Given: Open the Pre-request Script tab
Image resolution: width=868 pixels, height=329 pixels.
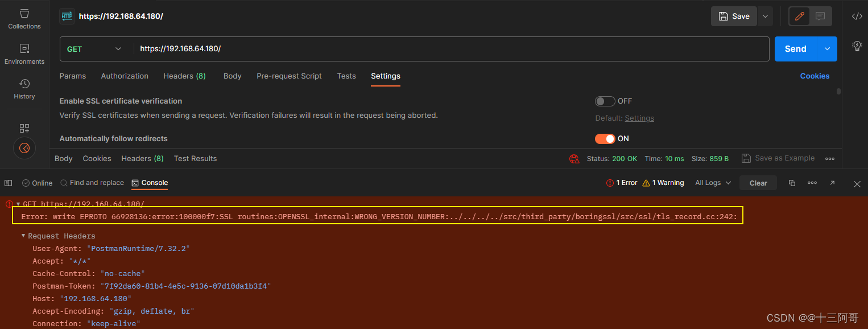Looking at the screenshot, I should (x=289, y=76).
